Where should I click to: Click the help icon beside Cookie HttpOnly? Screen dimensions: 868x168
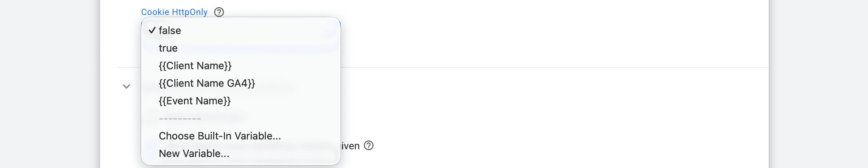coord(219,12)
